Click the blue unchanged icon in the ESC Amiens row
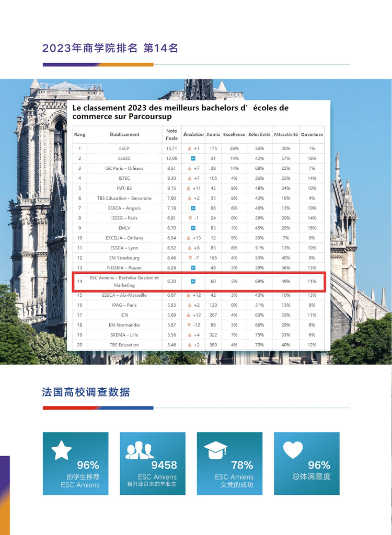 193,281
